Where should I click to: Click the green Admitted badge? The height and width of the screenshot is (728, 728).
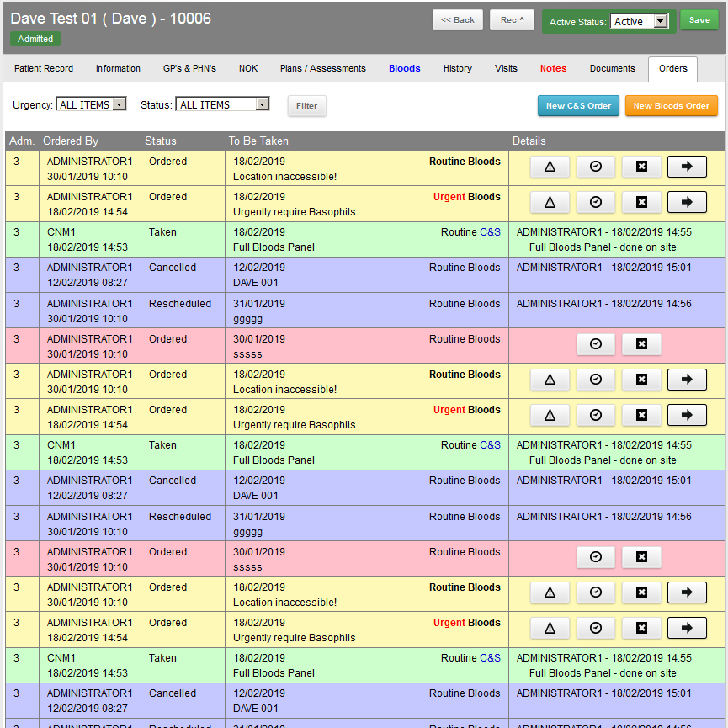point(35,39)
